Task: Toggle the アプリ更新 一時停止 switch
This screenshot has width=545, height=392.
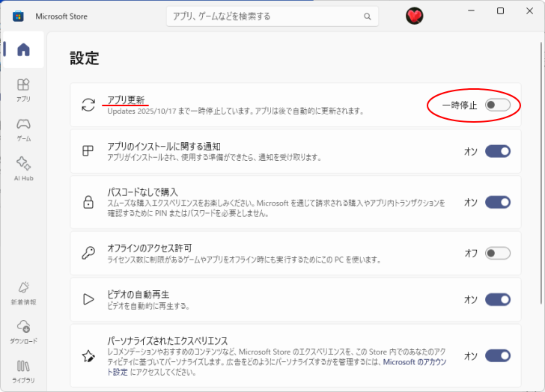Action: 498,105
